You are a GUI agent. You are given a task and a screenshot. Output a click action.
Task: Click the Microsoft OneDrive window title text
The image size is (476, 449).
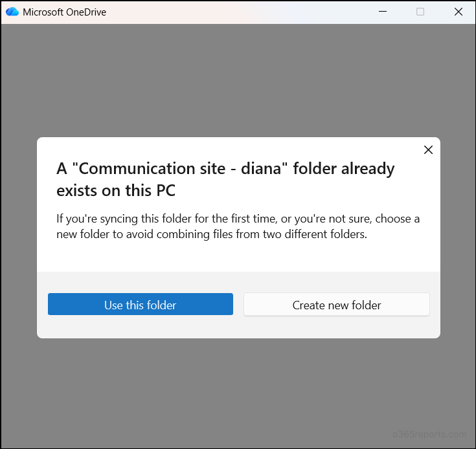pyautogui.click(x=64, y=12)
